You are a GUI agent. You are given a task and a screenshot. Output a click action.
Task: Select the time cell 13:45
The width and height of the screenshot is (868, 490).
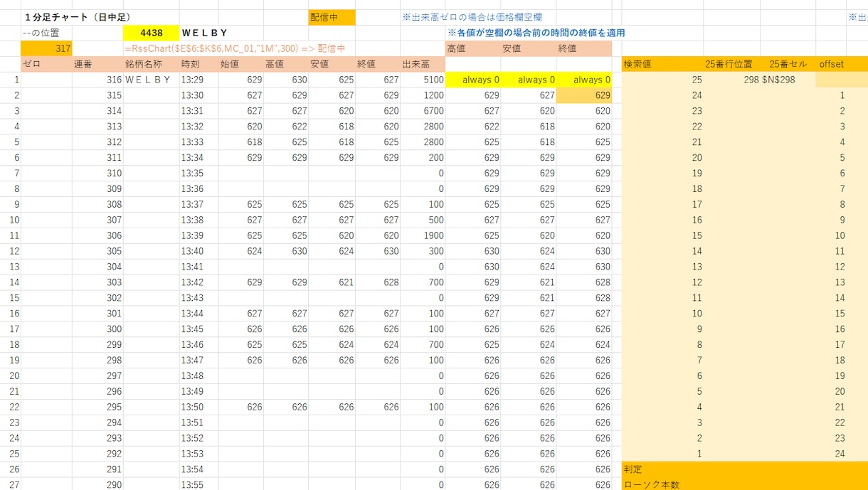[199, 329]
